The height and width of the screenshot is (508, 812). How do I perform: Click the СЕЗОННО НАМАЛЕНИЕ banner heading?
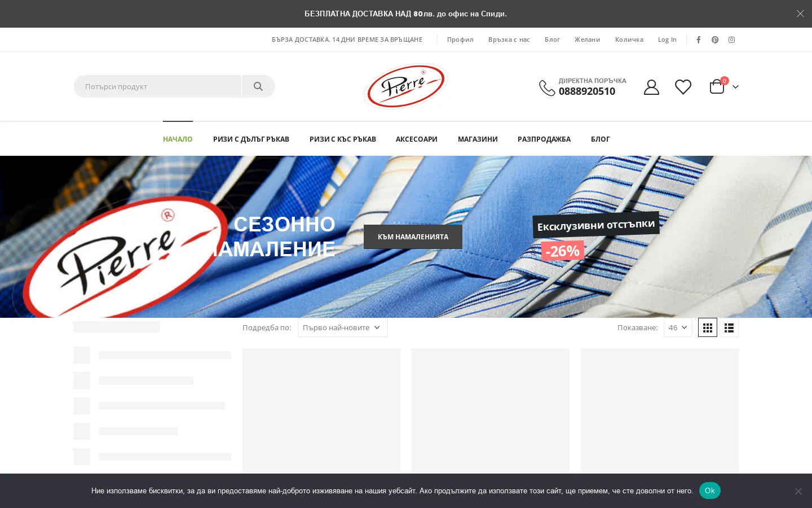[275, 237]
